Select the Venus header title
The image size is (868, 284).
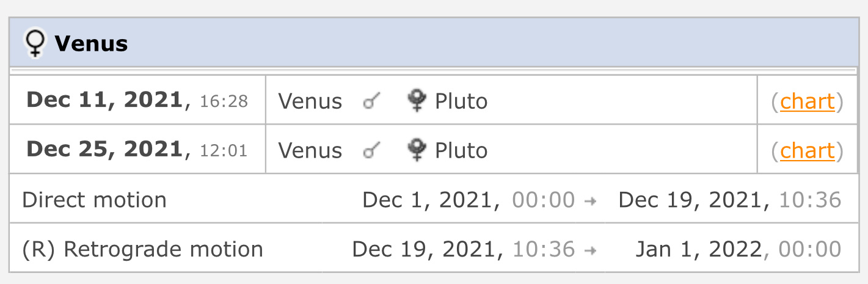[x=91, y=44]
